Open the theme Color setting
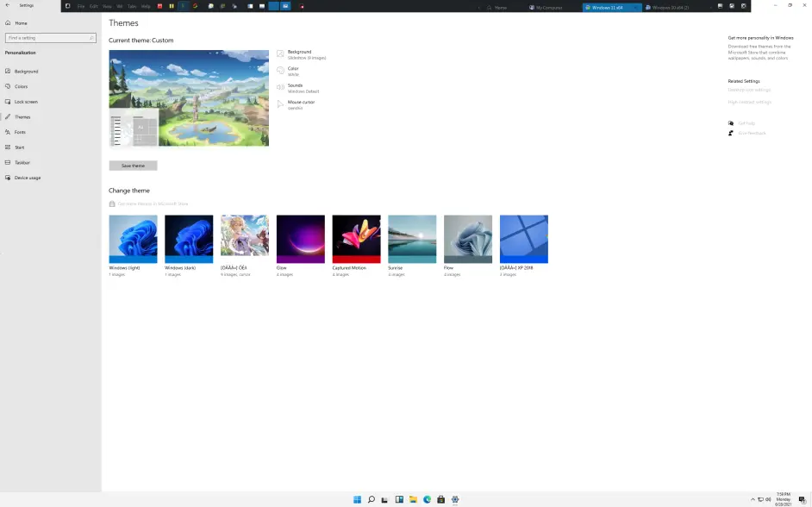Image resolution: width=812 pixels, height=507 pixels. tap(289, 71)
